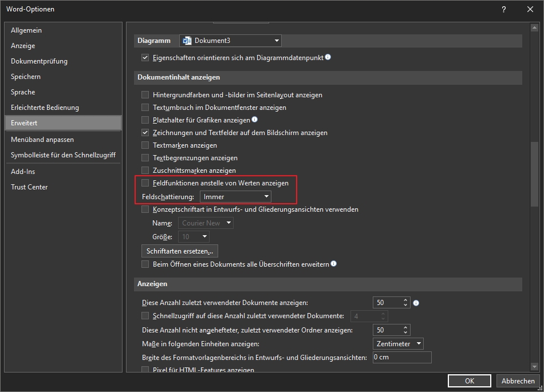Click info icon next to recent documents count
Image resolution: width=544 pixels, height=392 pixels.
click(x=416, y=303)
